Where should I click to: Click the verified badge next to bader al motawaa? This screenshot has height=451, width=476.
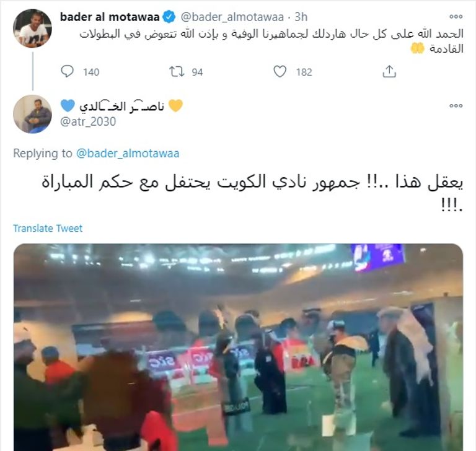169,17
